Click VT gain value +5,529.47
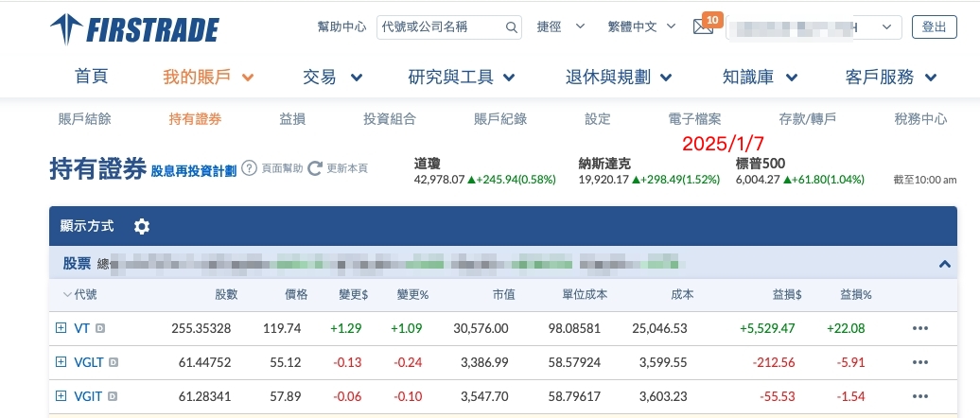This screenshot has width=980, height=418. [x=767, y=329]
